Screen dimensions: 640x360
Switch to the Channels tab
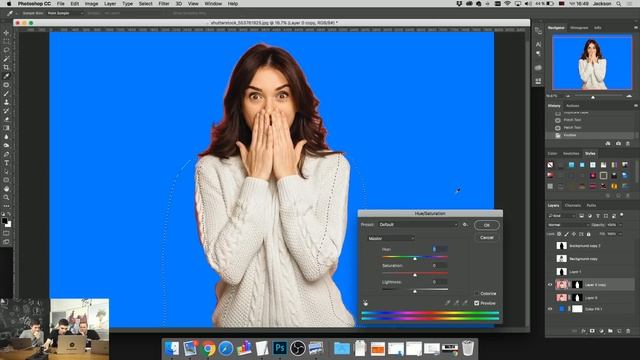(573, 205)
